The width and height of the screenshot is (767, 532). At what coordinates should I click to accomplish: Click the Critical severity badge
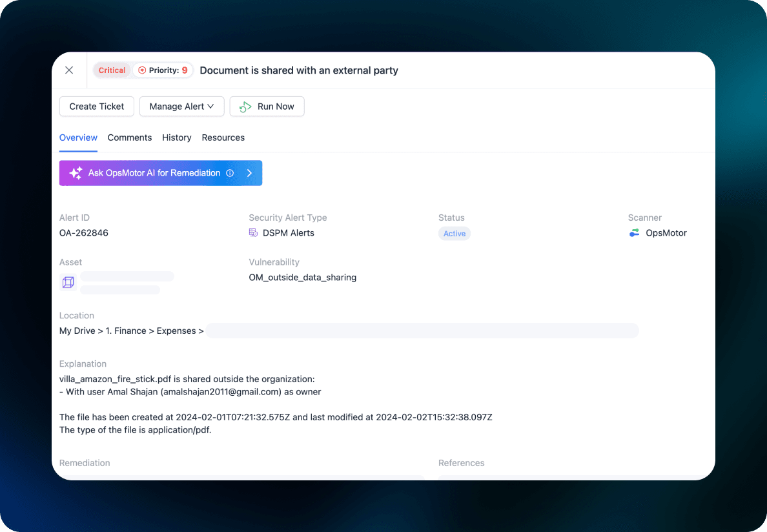[112, 70]
